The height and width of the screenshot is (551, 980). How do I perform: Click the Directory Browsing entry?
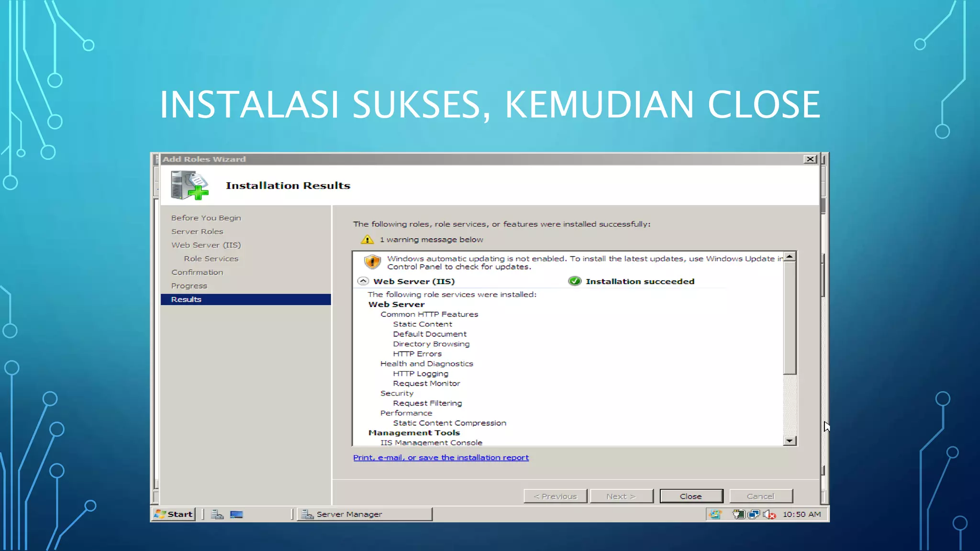(431, 344)
